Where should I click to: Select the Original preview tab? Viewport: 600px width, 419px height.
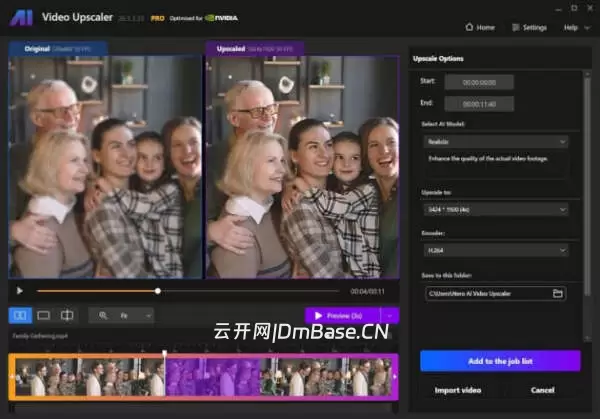(x=58, y=49)
